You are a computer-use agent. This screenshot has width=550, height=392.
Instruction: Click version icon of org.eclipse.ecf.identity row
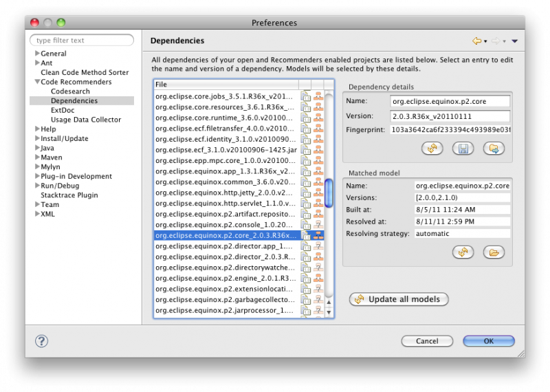pos(306,139)
